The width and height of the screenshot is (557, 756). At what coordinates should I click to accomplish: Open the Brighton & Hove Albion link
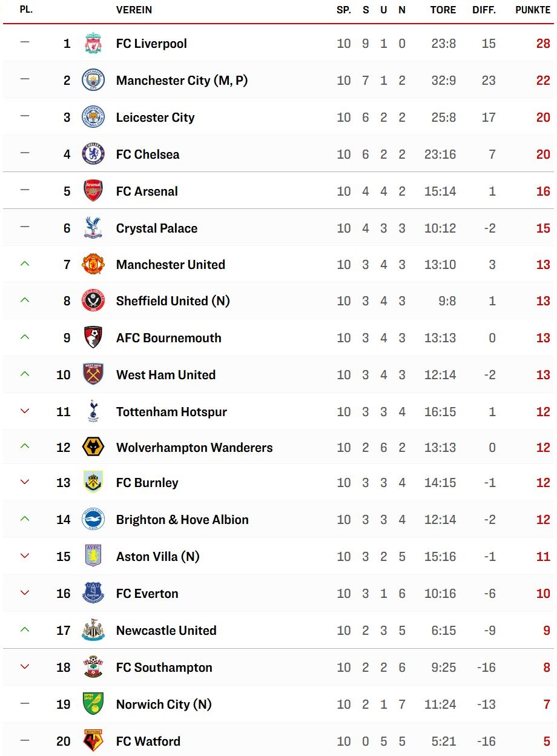click(x=182, y=520)
